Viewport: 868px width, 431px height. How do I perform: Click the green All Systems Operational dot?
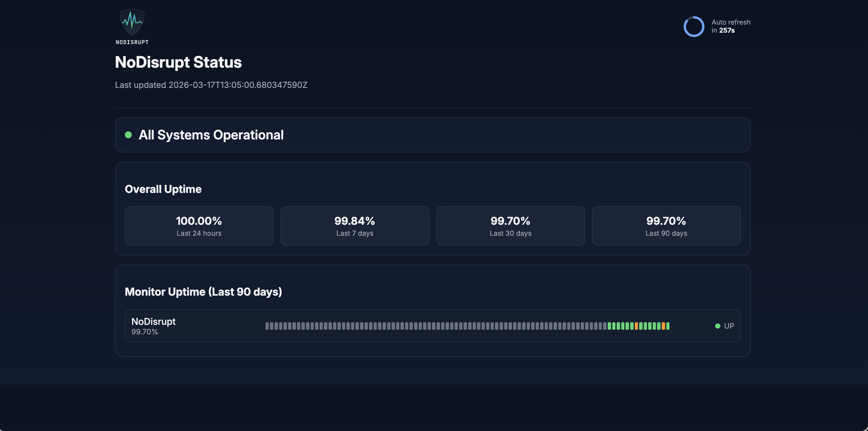129,135
